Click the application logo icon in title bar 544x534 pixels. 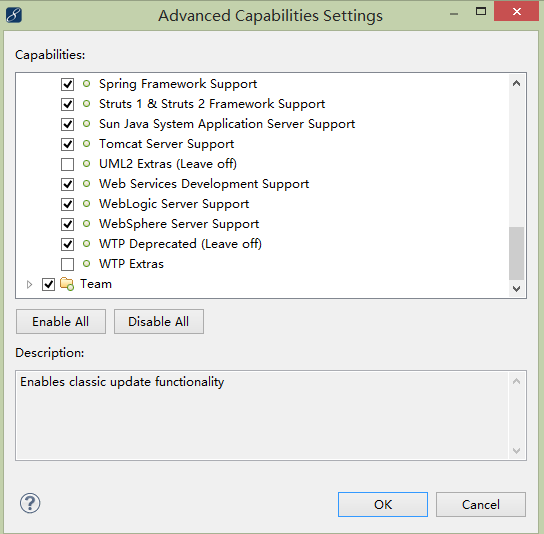point(14,15)
